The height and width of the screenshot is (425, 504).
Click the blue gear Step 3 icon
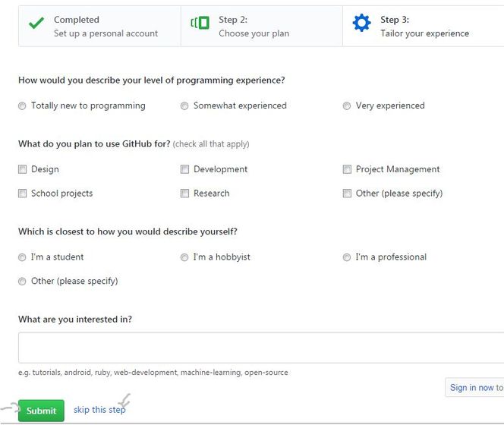[361, 23]
